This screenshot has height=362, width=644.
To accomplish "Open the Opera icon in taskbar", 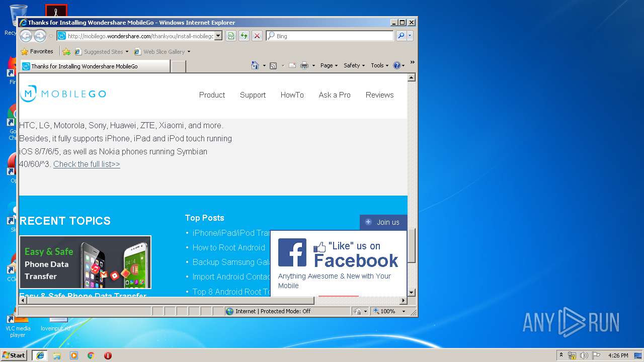I will click(x=108, y=355).
